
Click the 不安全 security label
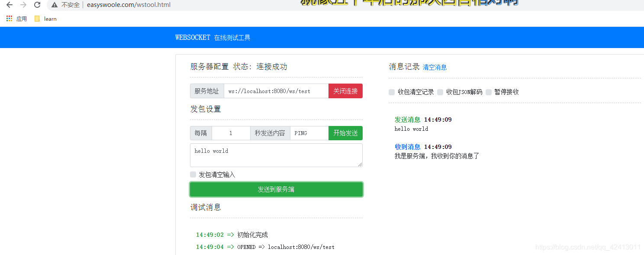coord(71,5)
